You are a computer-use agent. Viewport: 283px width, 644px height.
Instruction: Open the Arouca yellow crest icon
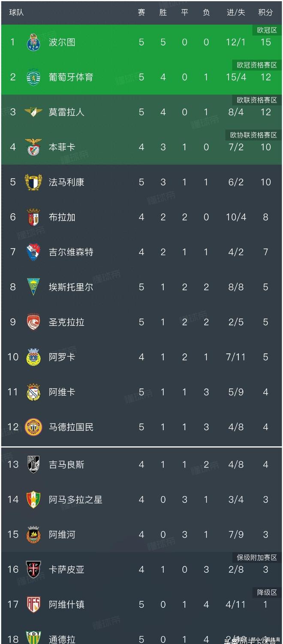click(33, 357)
